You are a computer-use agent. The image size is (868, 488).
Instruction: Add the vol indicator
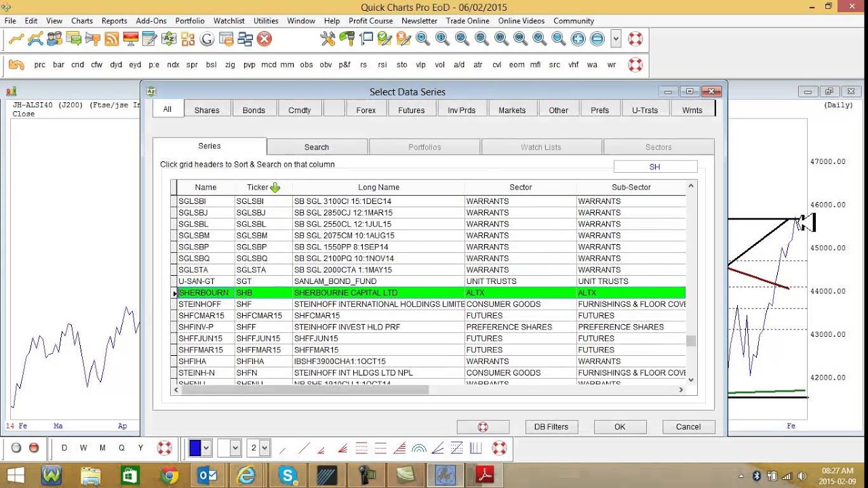pyautogui.click(x=440, y=65)
